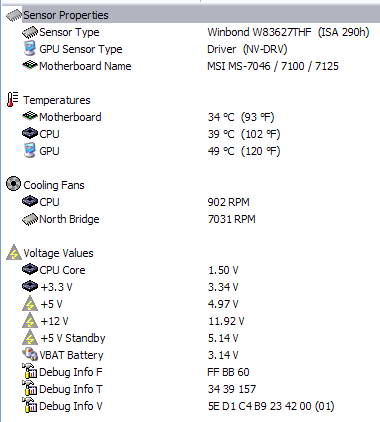Select the Debug Info V row

pos(190,406)
